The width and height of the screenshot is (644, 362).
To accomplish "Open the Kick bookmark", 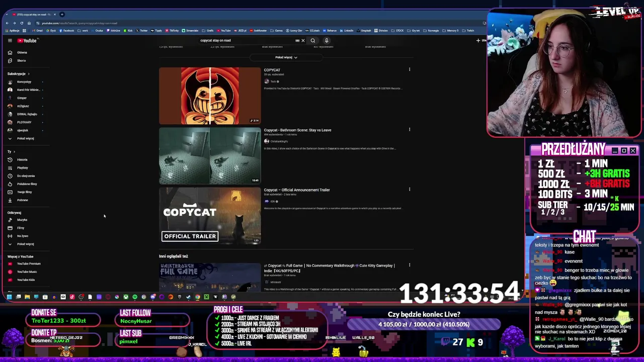I will [128, 31].
